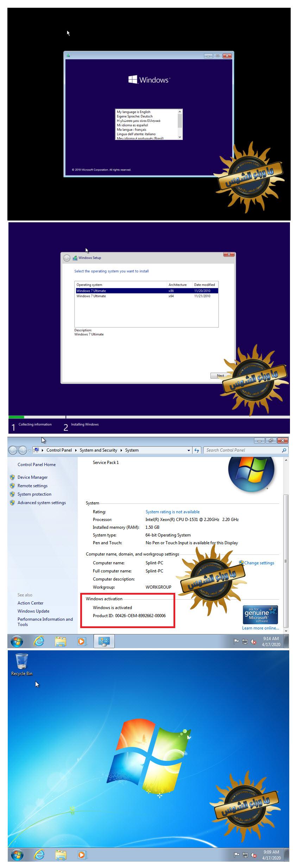
Task: Click muted volume icon near 9:14 AM clock
Action: [253, 641]
